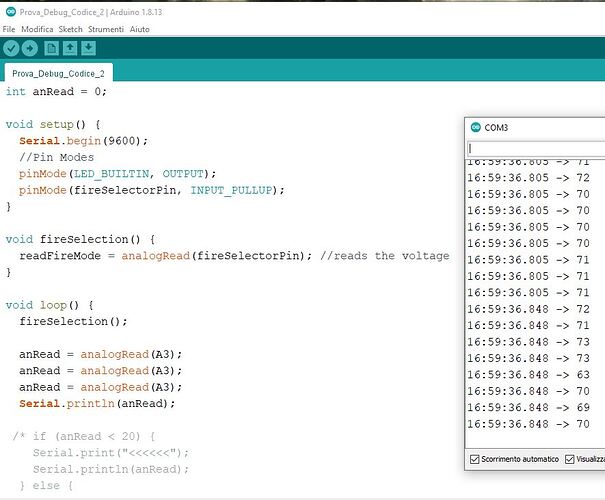The height and width of the screenshot is (500, 605).
Task: Click the commented 'if (anRead < 20)' line
Action: [84, 436]
